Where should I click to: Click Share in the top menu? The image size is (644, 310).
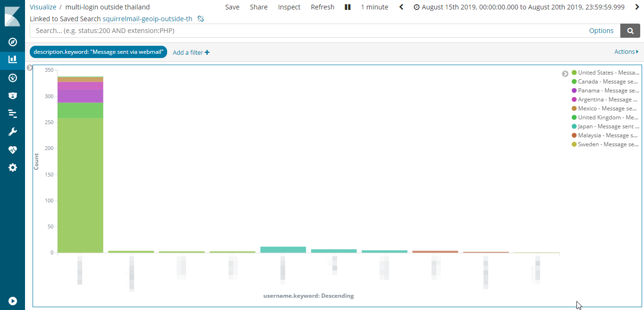pos(258,7)
